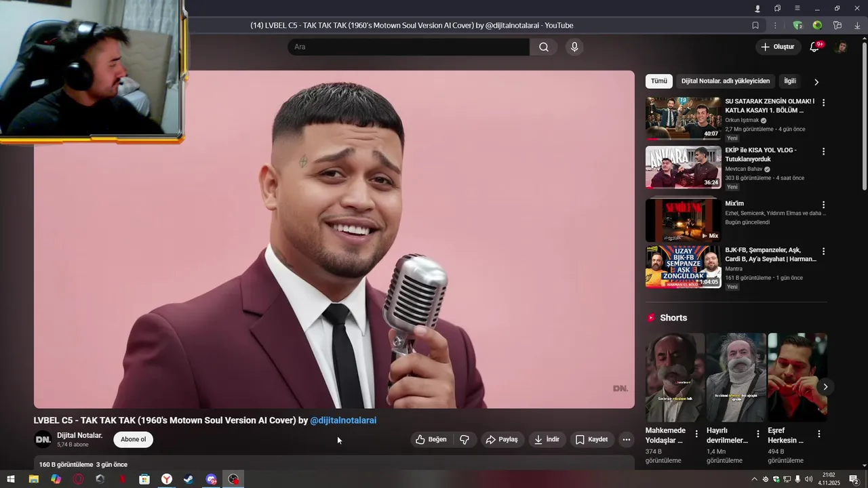
Task: Open SU SATARAK ZENGİN OLMAK thumbnail
Action: tap(684, 118)
